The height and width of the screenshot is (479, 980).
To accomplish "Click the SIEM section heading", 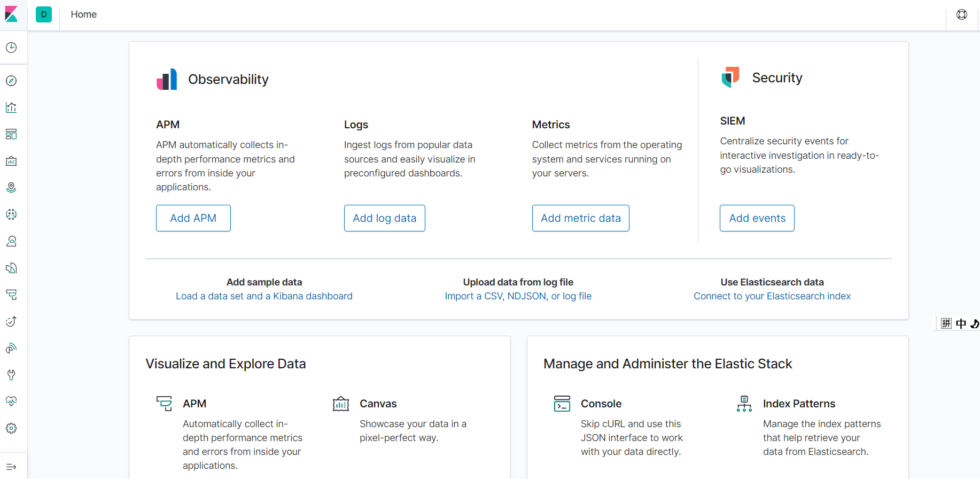I will tap(732, 121).
